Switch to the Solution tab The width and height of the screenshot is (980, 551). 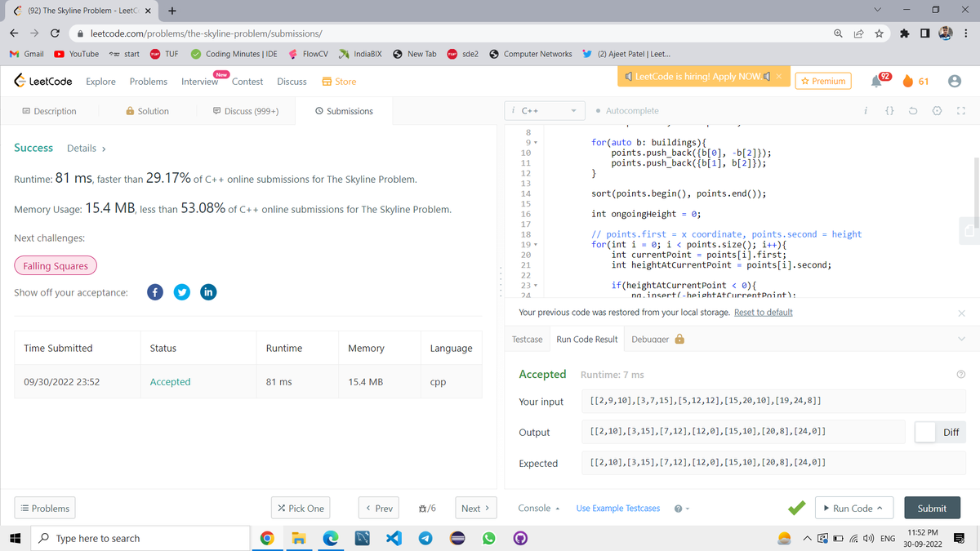[147, 111]
